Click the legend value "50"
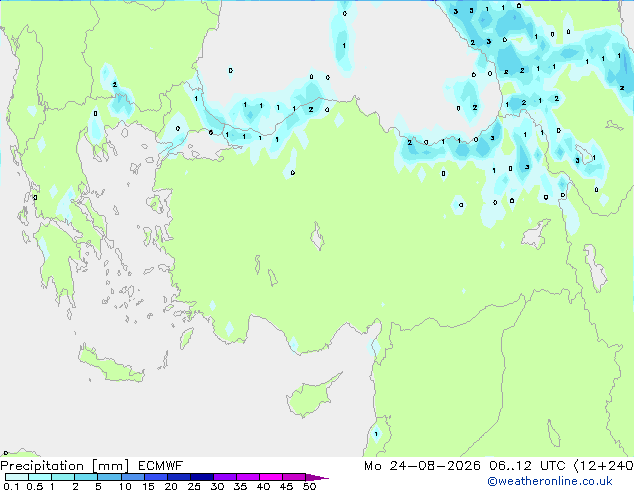 coord(309,486)
